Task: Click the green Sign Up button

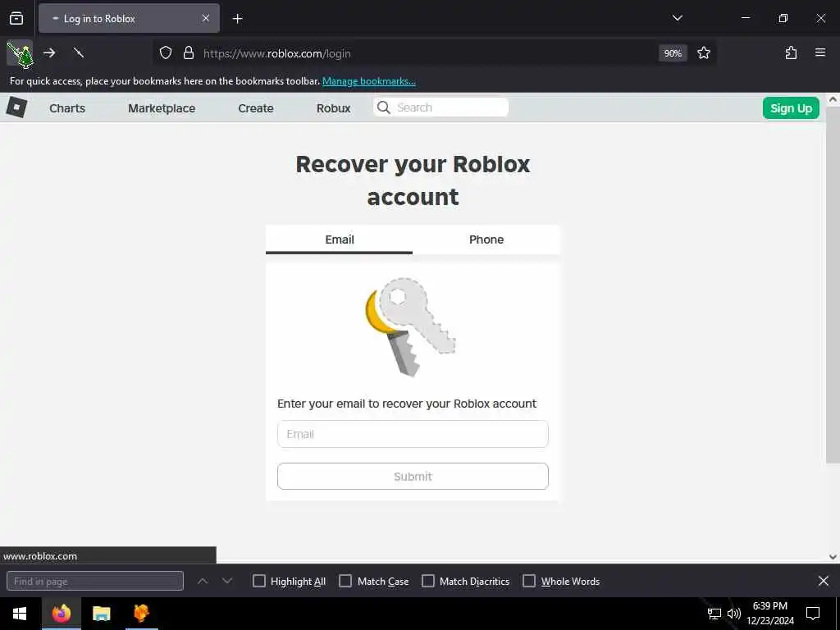Action: [x=791, y=108]
